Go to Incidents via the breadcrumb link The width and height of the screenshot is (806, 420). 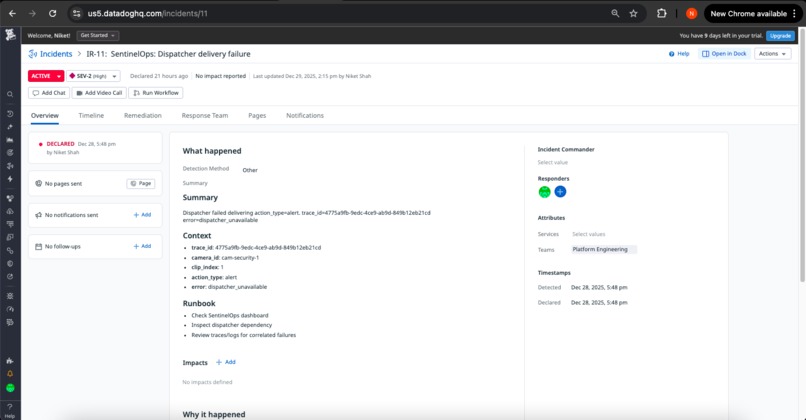[56, 54]
